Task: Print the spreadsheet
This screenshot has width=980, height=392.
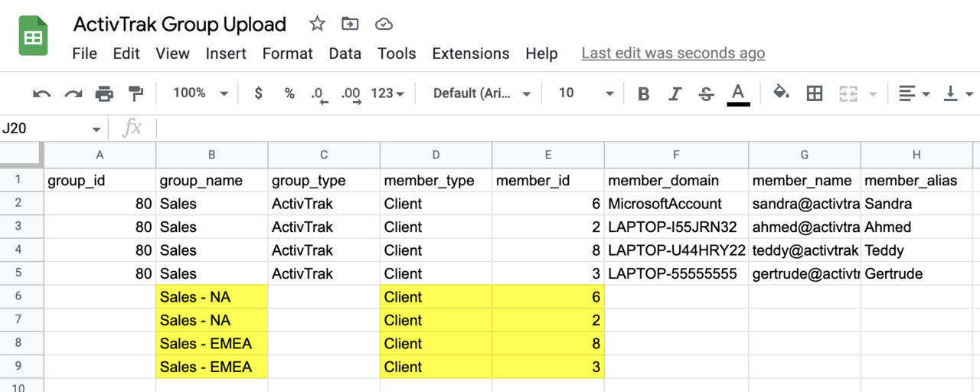Action: point(104,93)
